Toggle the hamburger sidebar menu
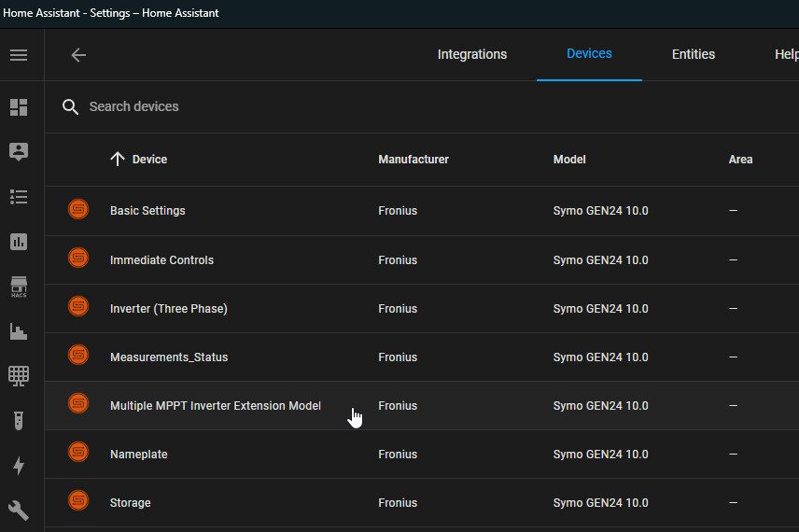 pos(19,55)
